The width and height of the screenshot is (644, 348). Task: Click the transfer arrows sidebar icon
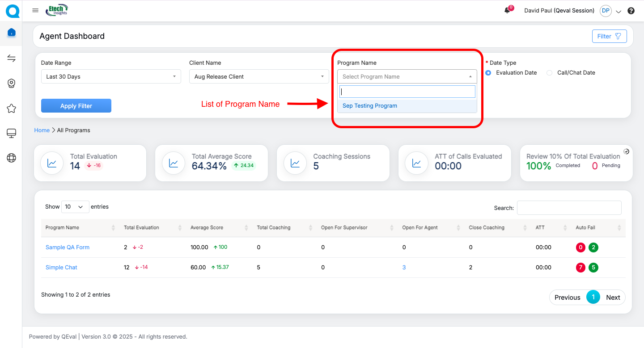coord(12,59)
